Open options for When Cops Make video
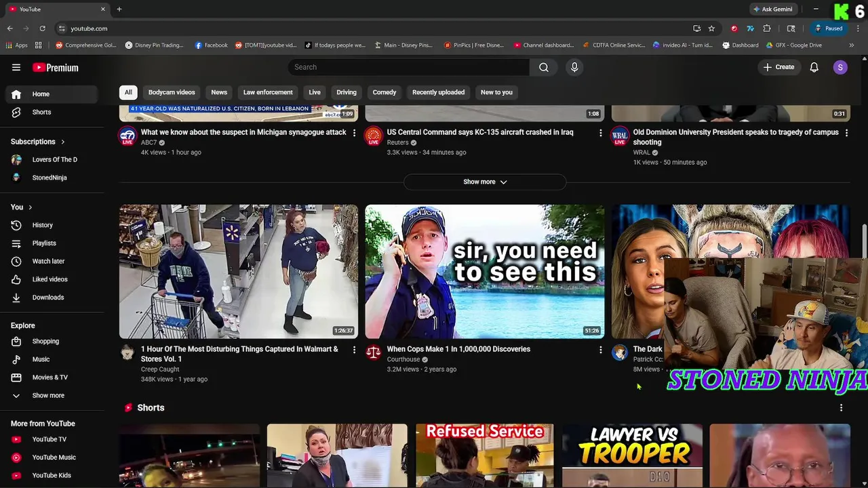 point(600,350)
